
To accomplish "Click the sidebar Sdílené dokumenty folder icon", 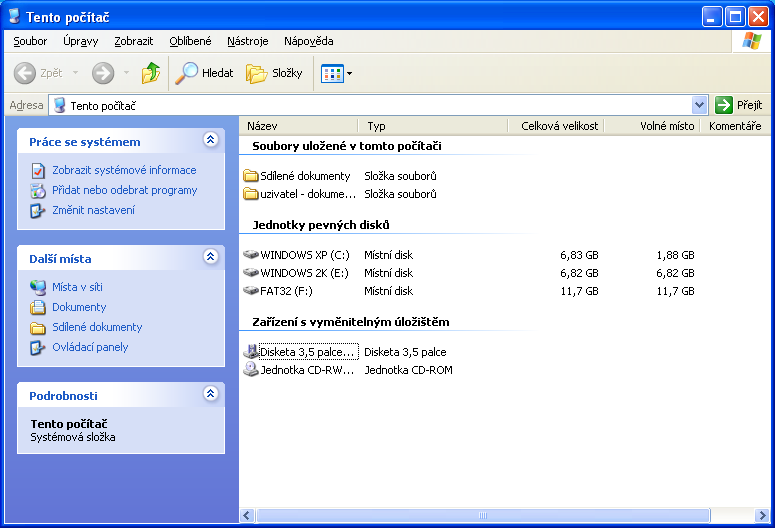I will 38,328.
